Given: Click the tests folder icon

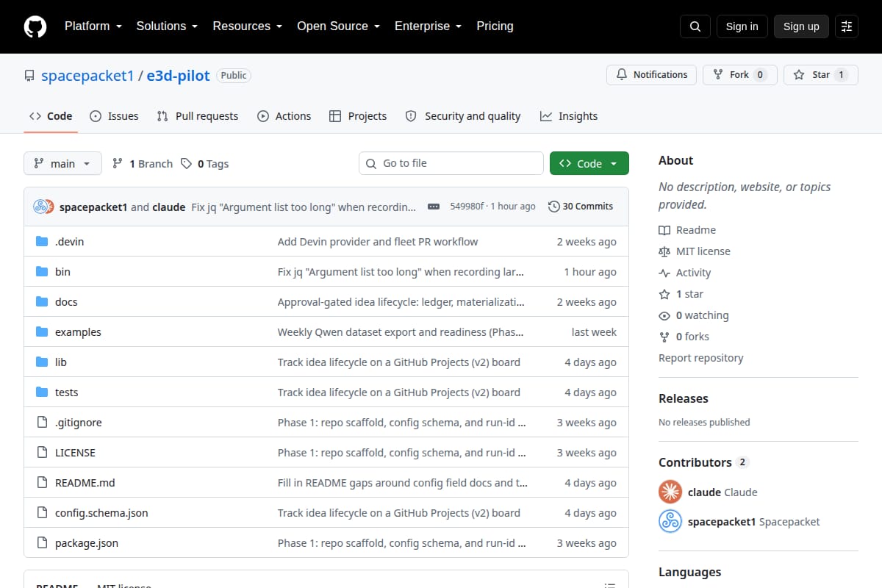Looking at the screenshot, I should (42, 392).
